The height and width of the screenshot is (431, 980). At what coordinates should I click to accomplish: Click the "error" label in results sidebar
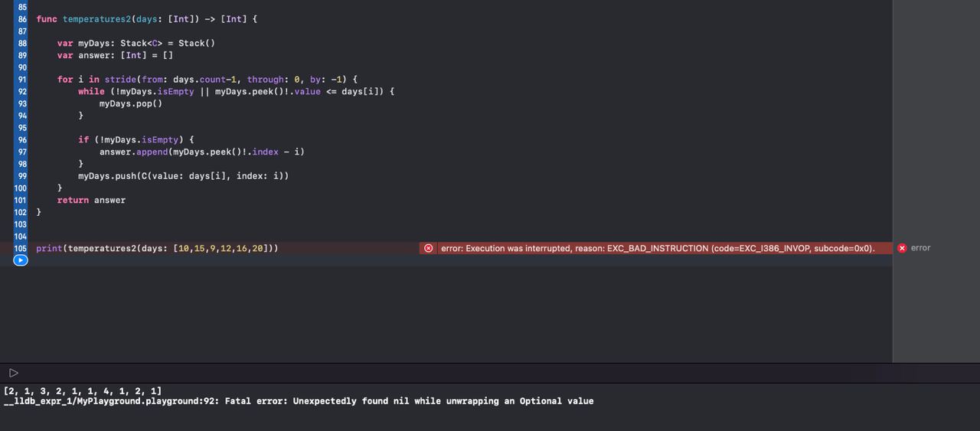pos(921,248)
